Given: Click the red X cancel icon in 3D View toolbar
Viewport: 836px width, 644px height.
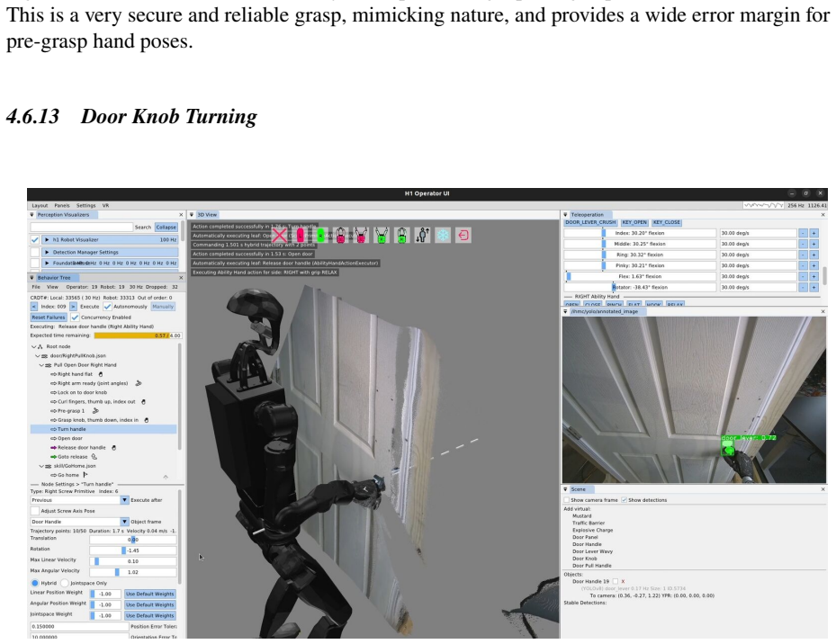Looking at the screenshot, I should click(279, 235).
